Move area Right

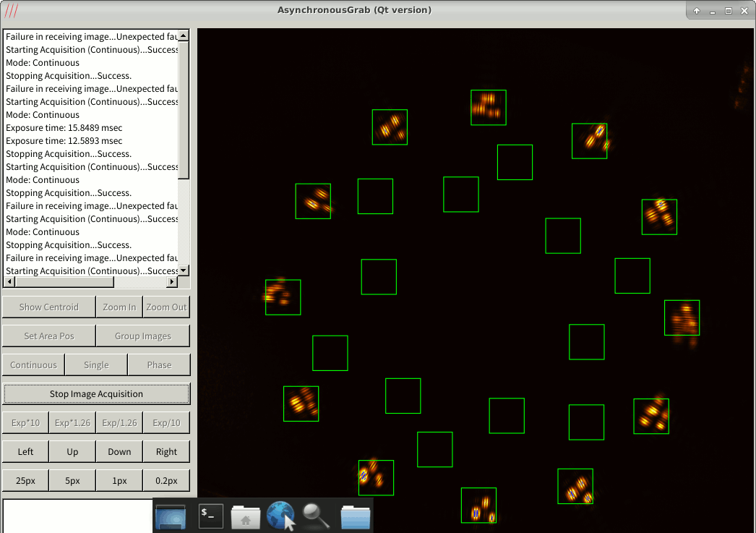coord(166,451)
